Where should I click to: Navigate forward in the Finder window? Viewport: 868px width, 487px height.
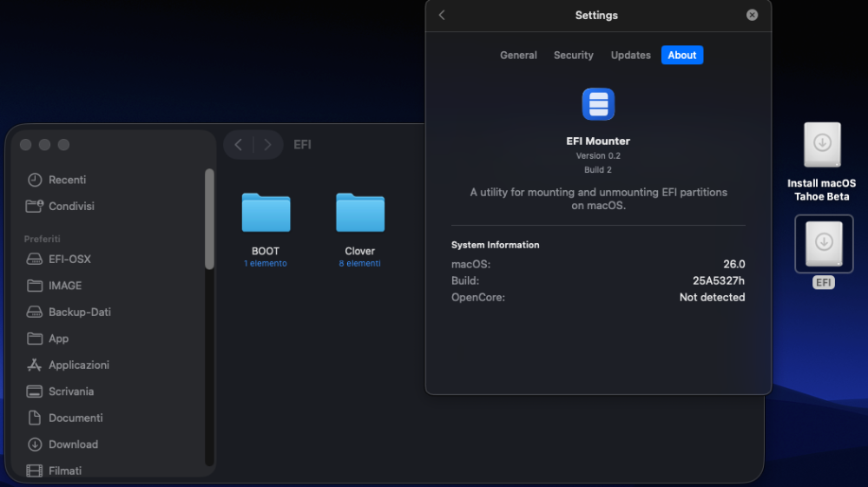click(267, 144)
